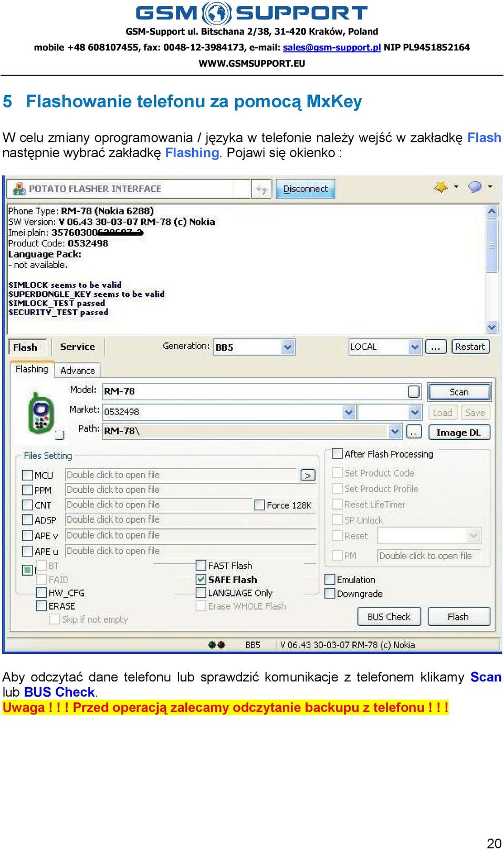Click log scrollbar down arrow

[492, 327]
